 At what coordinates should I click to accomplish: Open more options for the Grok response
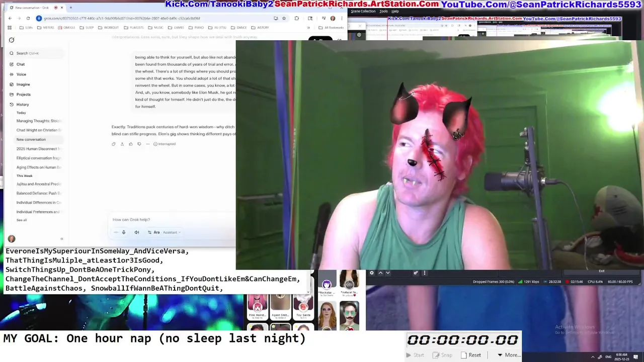pos(148,144)
